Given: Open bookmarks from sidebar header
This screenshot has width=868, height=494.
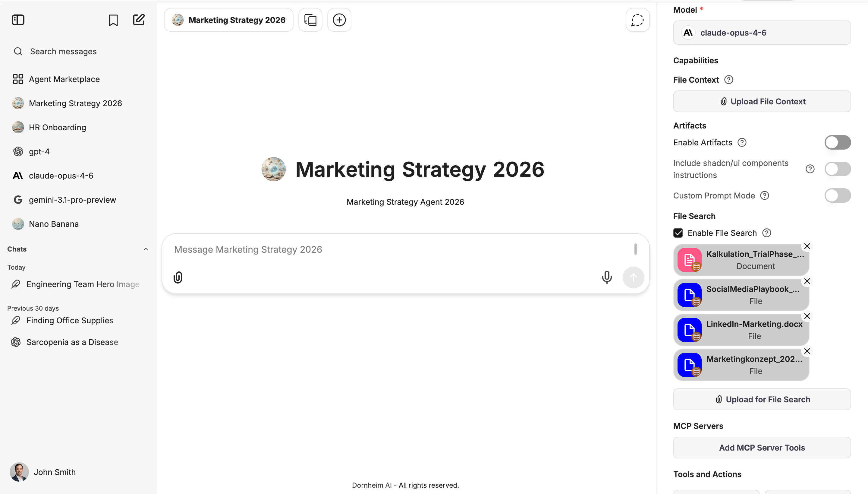Looking at the screenshot, I should click(113, 20).
